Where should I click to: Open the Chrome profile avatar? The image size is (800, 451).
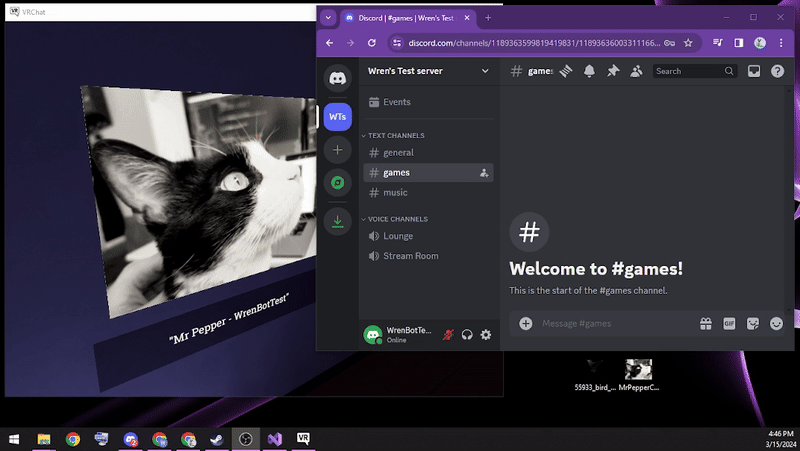point(760,43)
